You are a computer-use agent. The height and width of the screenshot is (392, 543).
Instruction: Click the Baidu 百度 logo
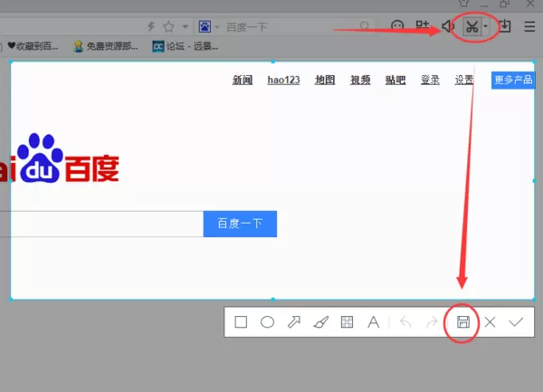click(60, 158)
